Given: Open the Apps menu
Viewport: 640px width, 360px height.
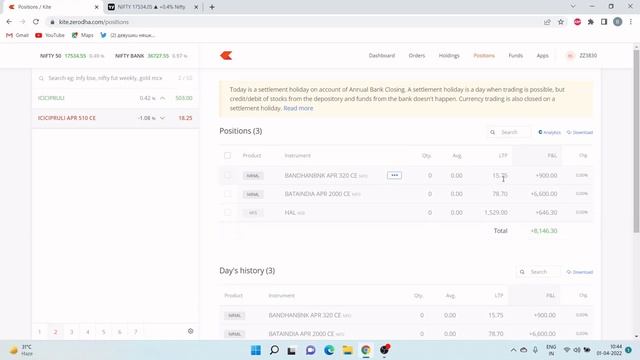Looking at the screenshot, I should [x=542, y=56].
